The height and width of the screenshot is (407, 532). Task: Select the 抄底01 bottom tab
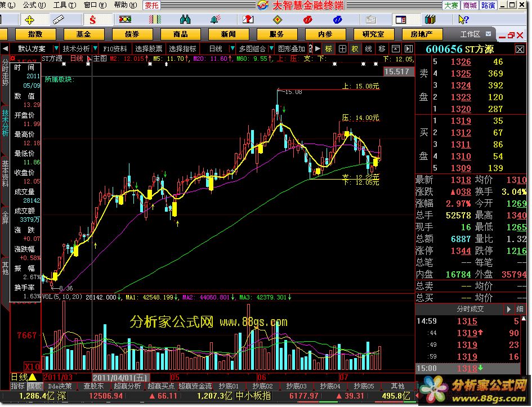tap(229, 386)
